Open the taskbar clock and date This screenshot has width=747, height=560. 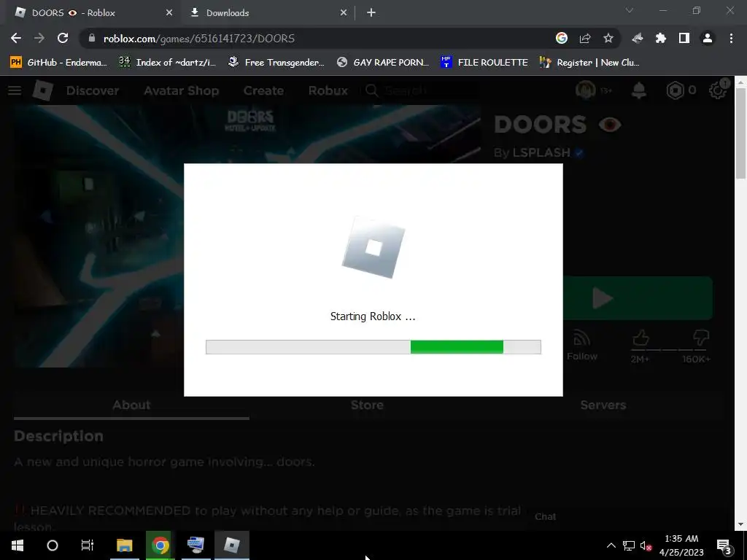tap(681, 545)
